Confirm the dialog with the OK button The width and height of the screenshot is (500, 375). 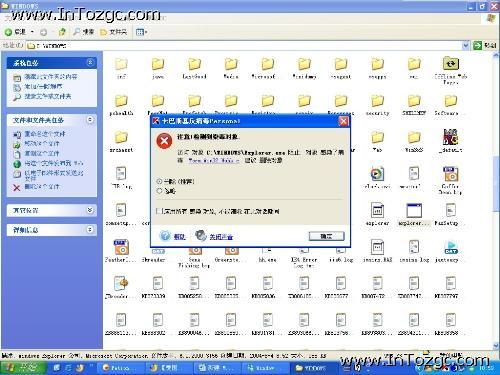pyautogui.click(x=326, y=236)
